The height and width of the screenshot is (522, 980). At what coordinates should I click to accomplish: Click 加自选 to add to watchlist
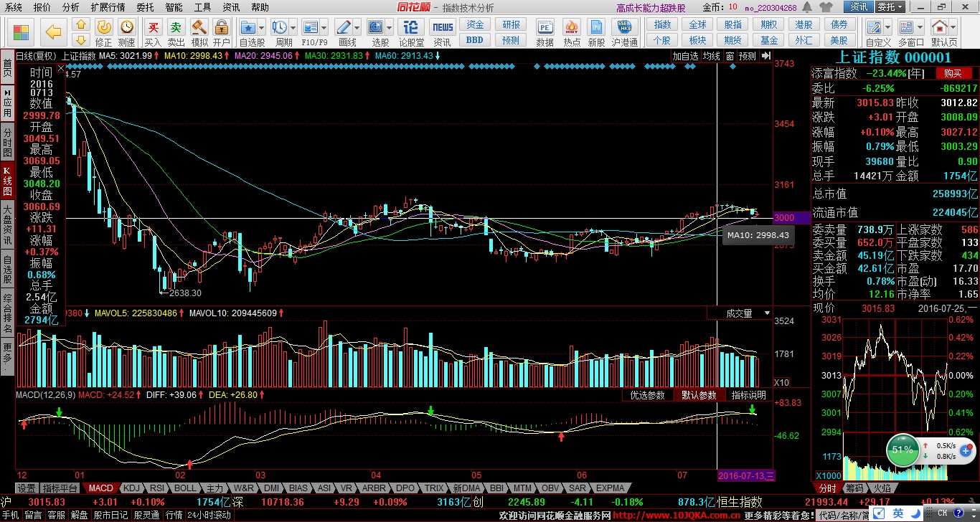point(684,56)
